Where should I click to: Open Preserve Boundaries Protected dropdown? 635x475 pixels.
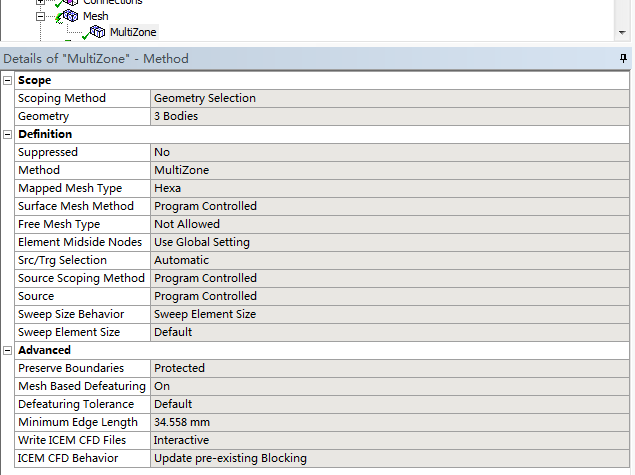point(390,368)
